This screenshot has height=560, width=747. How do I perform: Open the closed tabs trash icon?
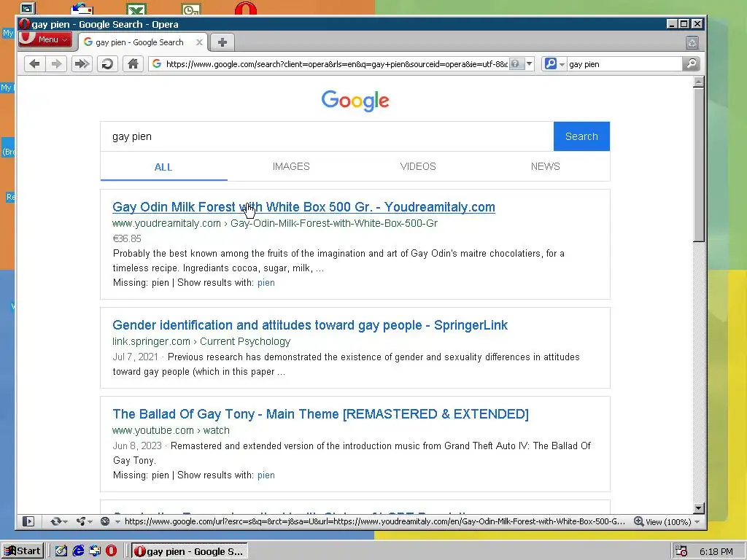click(692, 43)
